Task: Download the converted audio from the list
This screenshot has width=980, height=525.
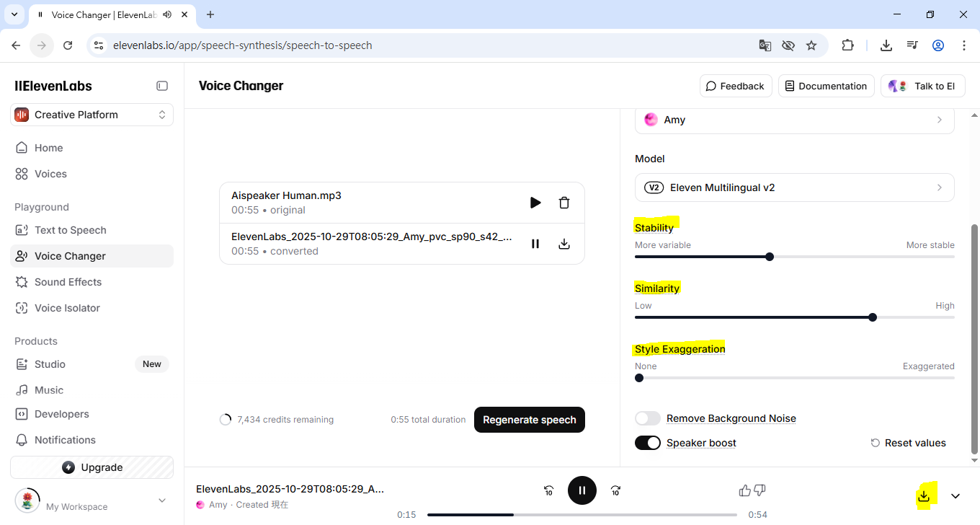Action: (x=564, y=244)
